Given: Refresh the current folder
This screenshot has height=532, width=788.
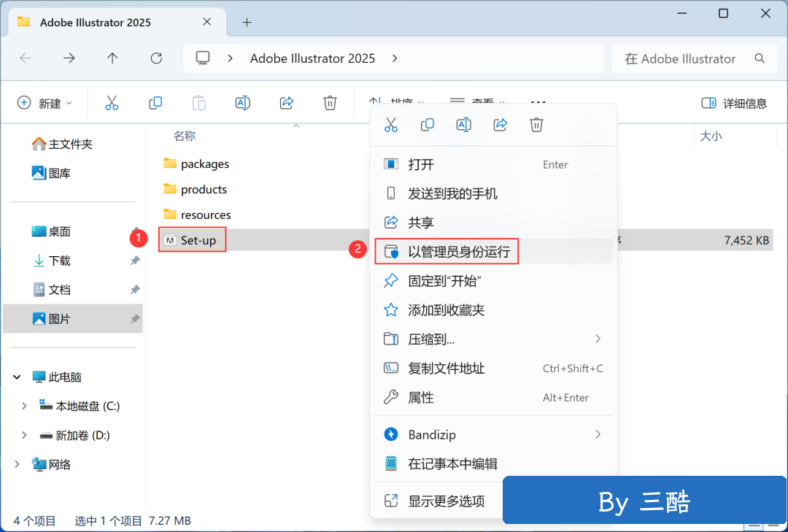Looking at the screenshot, I should point(156,58).
